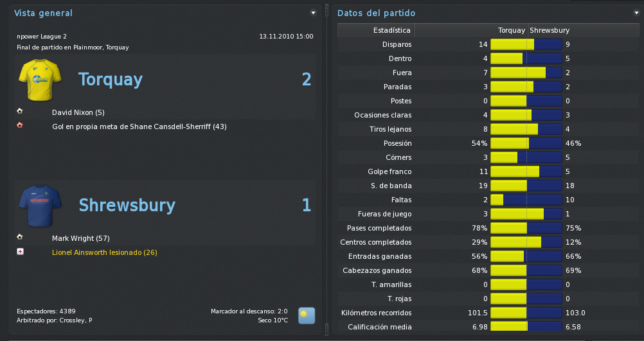Click the goal ball icon beside David Nixon
The height and width of the screenshot is (341, 644).
20,111
